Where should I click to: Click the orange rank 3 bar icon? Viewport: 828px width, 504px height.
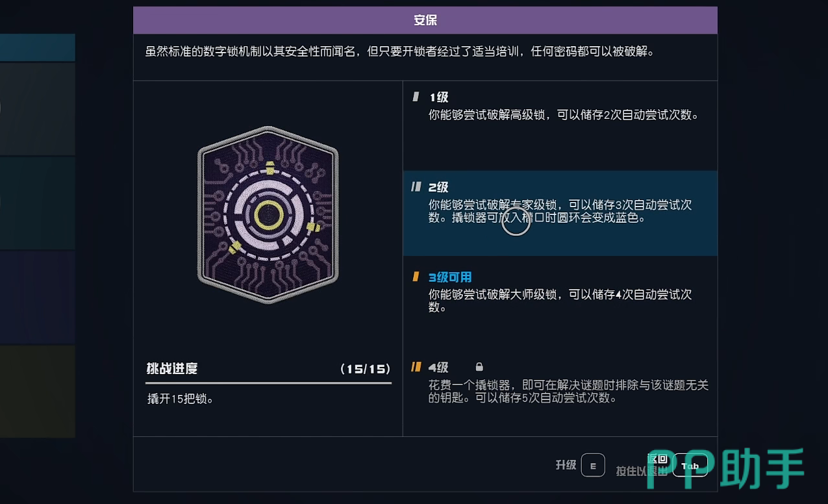coord(416,277)
